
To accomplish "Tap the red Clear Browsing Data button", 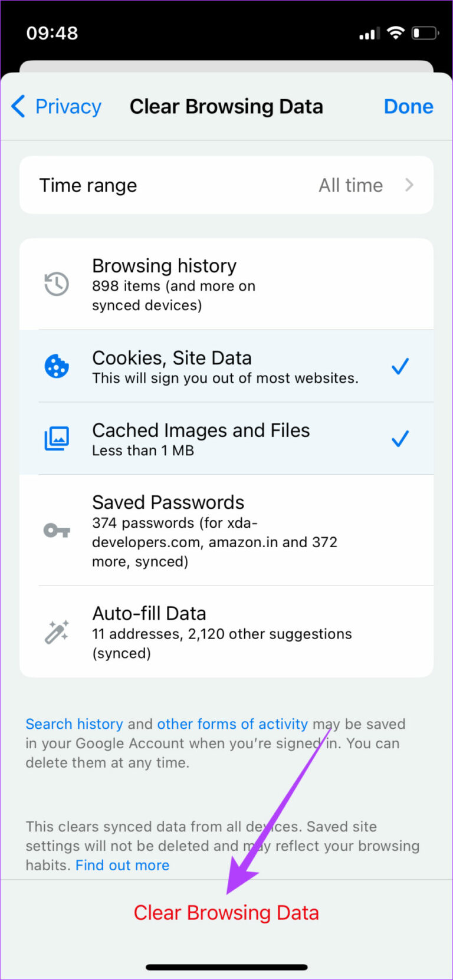I will point(226,912).
